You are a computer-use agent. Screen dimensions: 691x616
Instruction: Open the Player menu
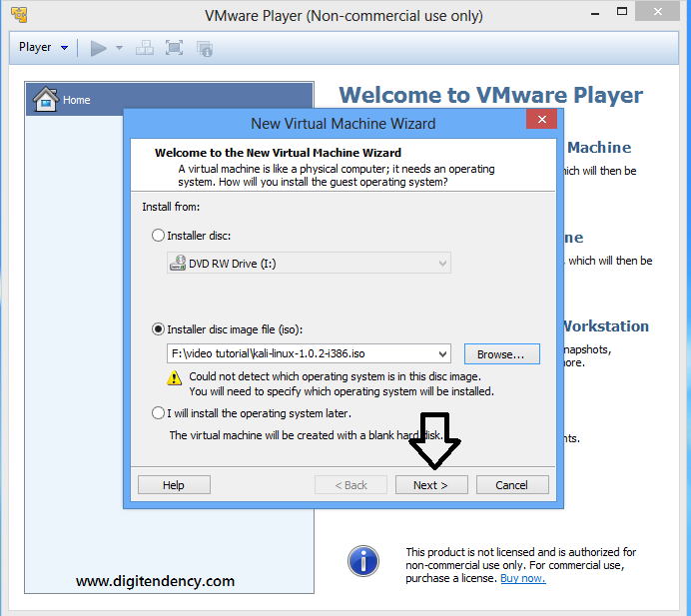(43, 47)
